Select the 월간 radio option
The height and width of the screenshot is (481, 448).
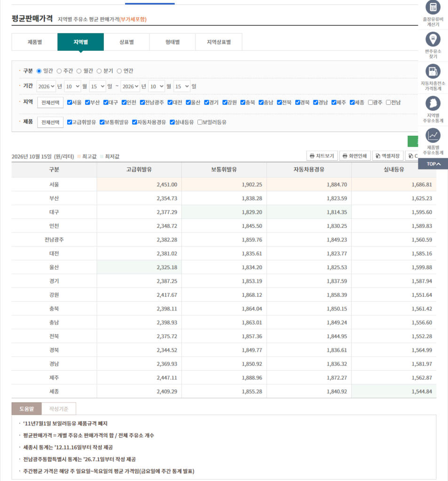(79, 71)
